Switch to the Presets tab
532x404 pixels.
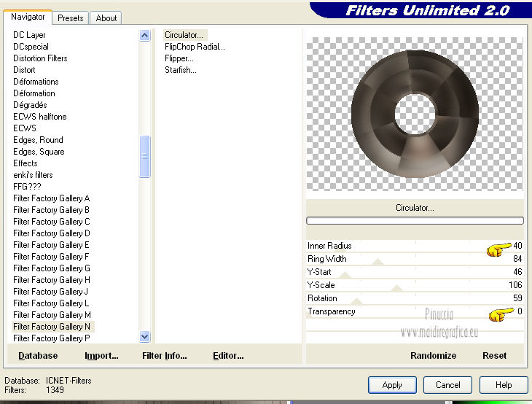pos(71,18)
